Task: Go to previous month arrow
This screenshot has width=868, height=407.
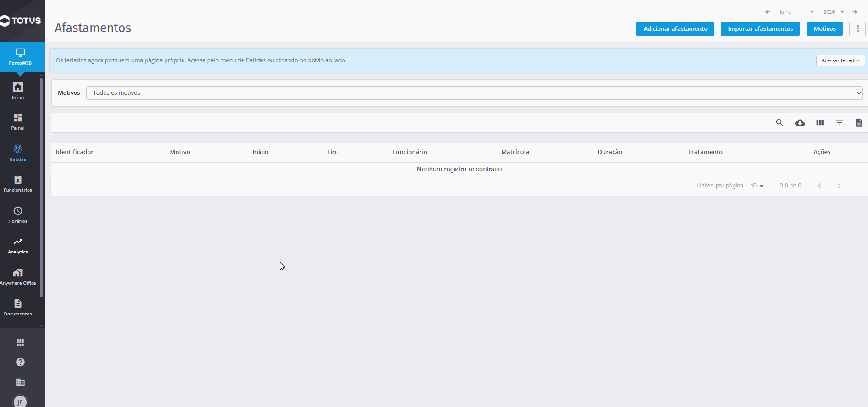Action: pos(768,12)
